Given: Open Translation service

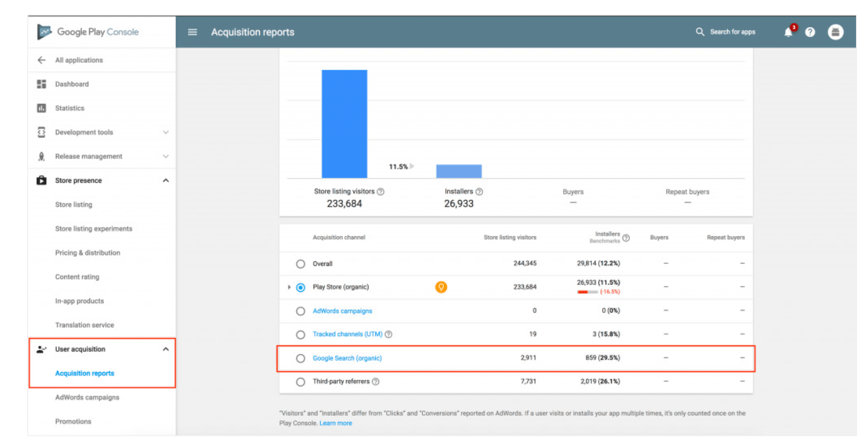Looking at the screenshot, I should [84, 325].
